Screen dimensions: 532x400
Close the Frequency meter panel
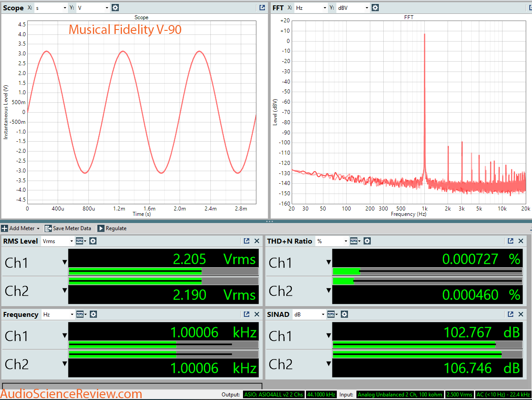point(257,315)
